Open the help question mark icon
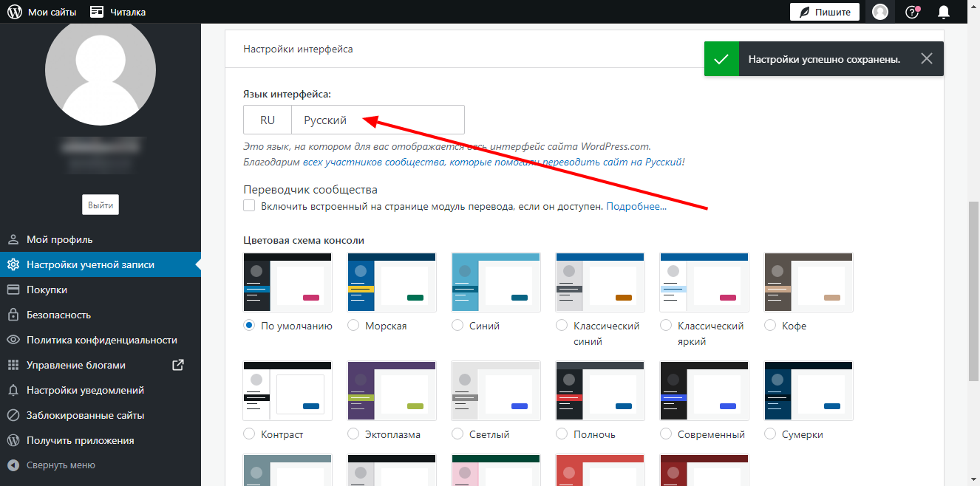Image resolution: width=980 pixels, height=486 pixels. click(913, 12)
